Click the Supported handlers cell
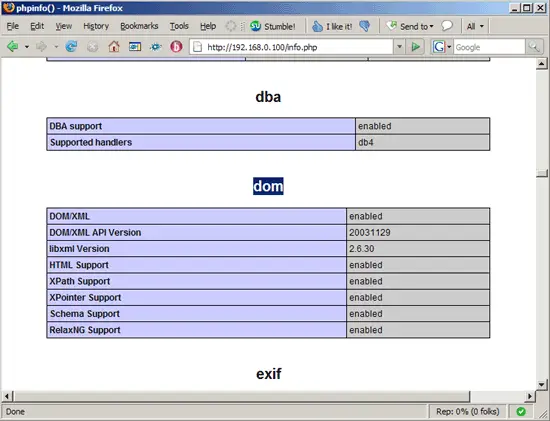550x421 pixels. 201,142
